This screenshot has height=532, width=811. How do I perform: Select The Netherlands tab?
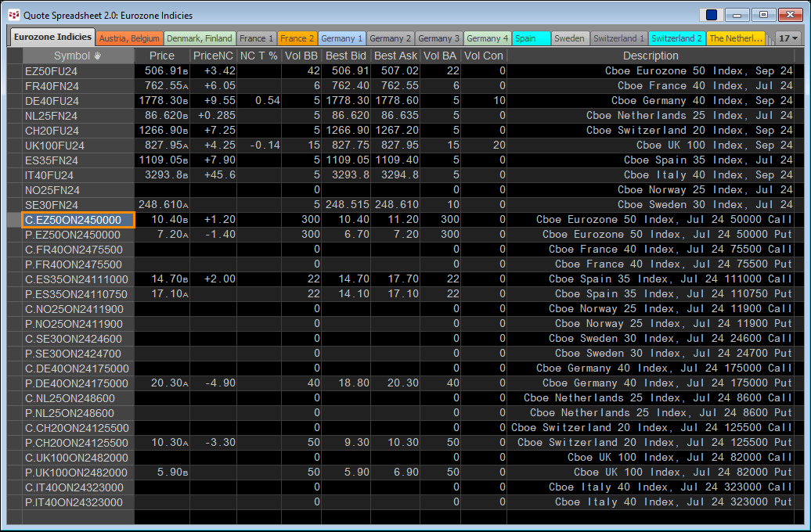click(x=735, y=38)
